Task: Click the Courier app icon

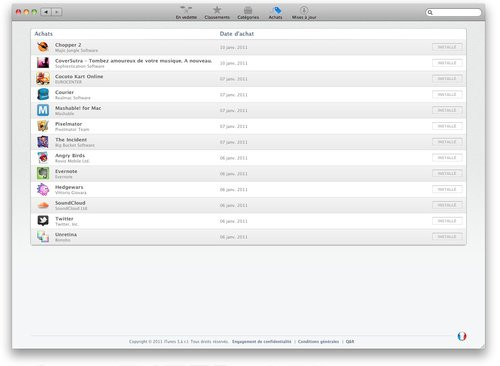Action: (x=43, y=94)
